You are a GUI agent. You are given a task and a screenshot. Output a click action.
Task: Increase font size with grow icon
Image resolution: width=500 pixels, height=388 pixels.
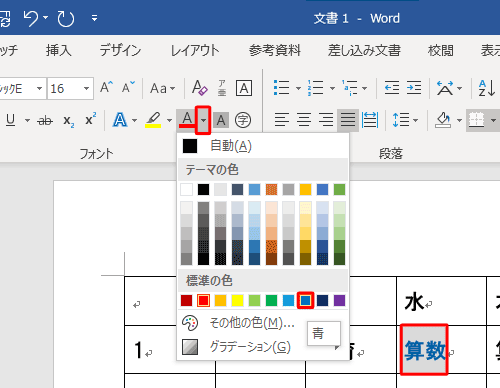tap(106, 87)
